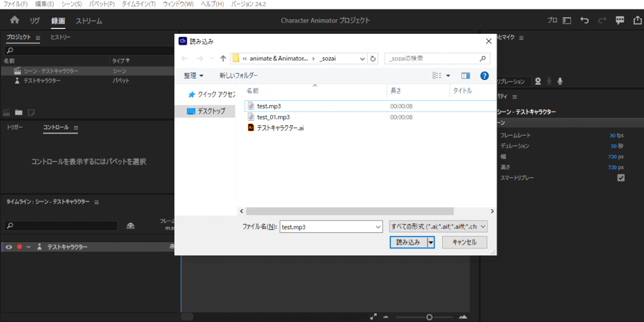Screen dimensions: 644x322
Task: Click the キャンセル button
Action: 465,242
